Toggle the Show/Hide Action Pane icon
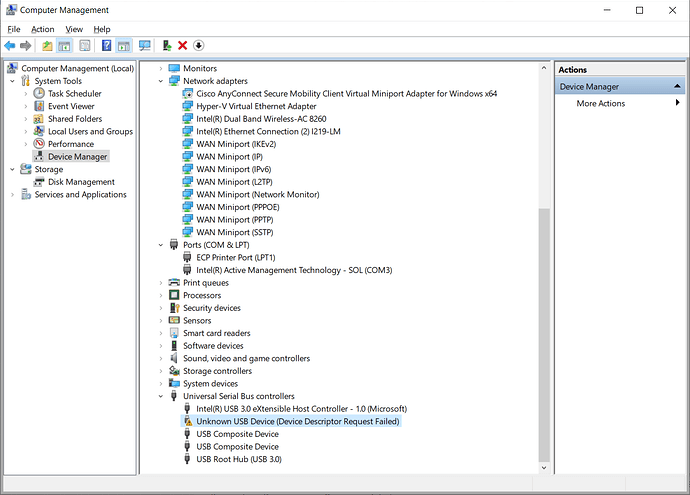Screen dimensions: 690x495 pyautogui.click(x=124, y=45)
